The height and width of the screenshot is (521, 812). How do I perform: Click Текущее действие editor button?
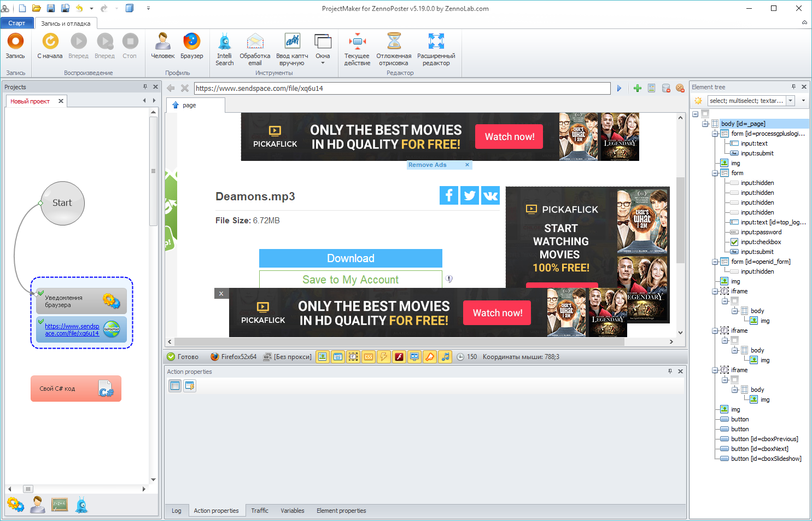click(x=357, y=49)
